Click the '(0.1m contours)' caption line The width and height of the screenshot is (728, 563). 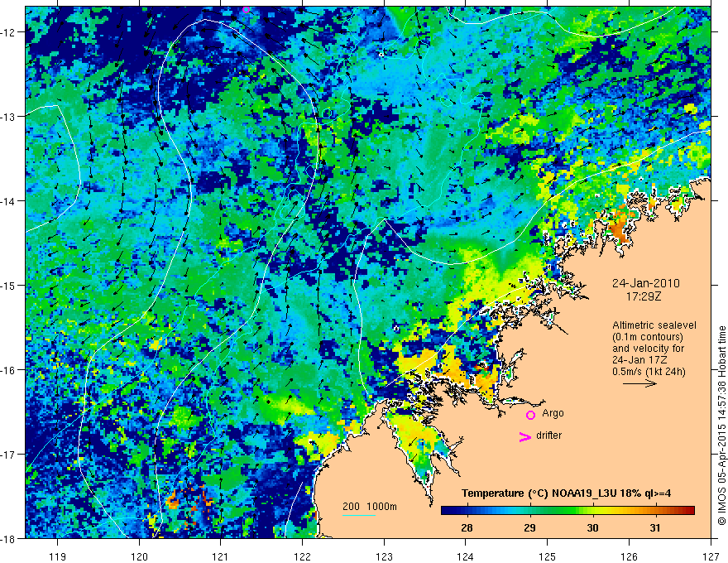click(648, 337)
